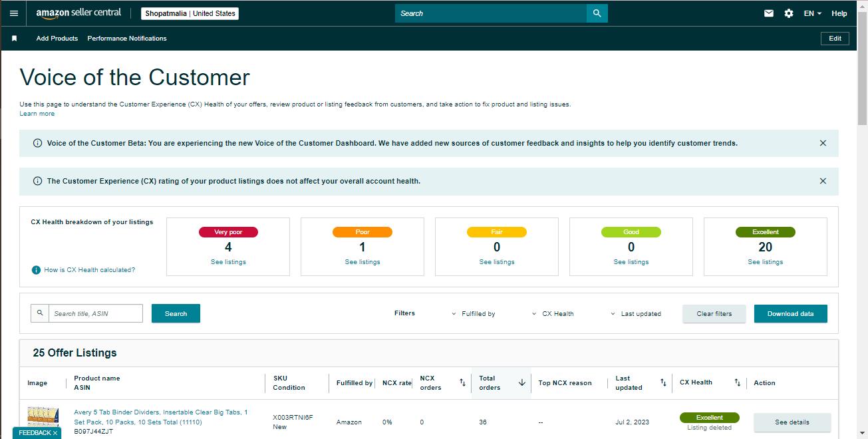Sort by Total orders down arrow
This screenshot has height=439, width=868.
522,382
